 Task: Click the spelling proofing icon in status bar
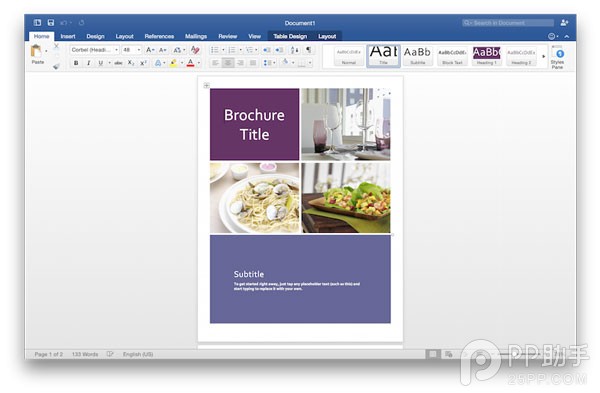point(110,354)
